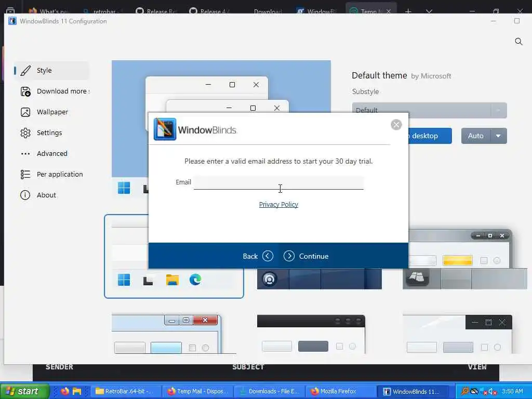Screen dimensions: 532x399
Task: Expand the Auto dropdown arrow
Action: [498, 136]
